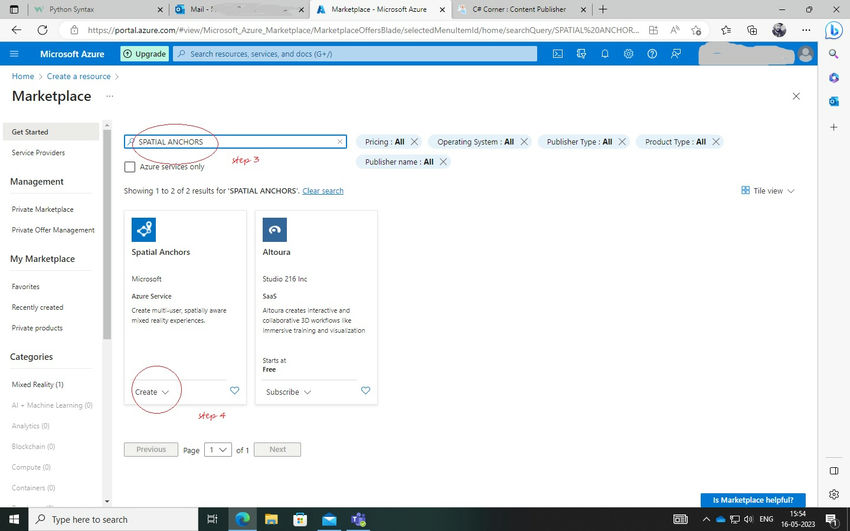Viewport: 850px width, 531px height.
Task: Open Microsoft Store from taskbar
Action: coord(300,519)
